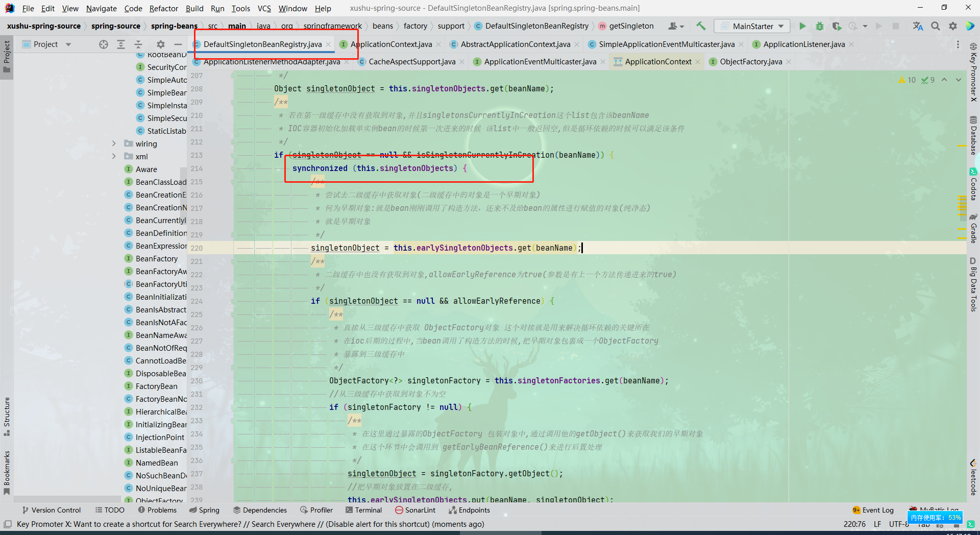
Task: Open Key Promoter X side panel
Action: (973, 72)
